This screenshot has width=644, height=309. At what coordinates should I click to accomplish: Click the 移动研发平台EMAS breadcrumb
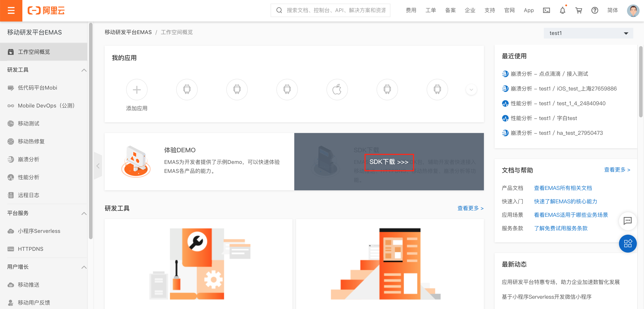[128, 32]
